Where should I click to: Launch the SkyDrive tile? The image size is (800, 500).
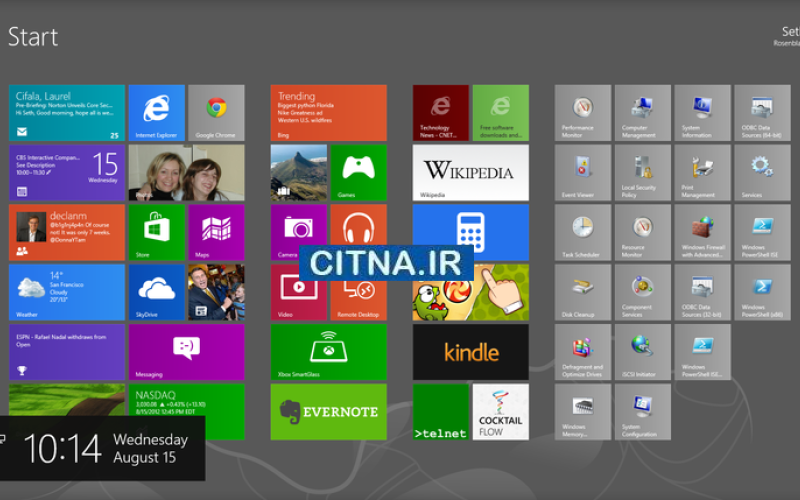[156, 291]
